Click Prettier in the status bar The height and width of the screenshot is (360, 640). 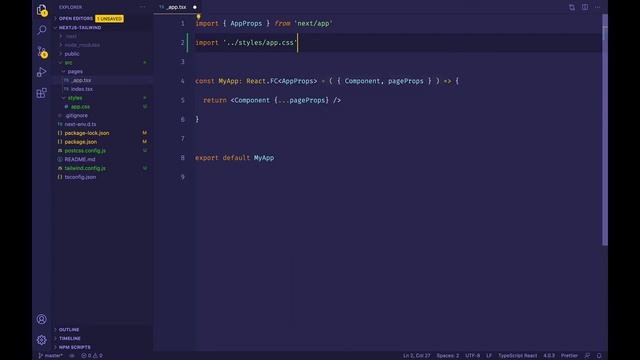tap(569, 356)
